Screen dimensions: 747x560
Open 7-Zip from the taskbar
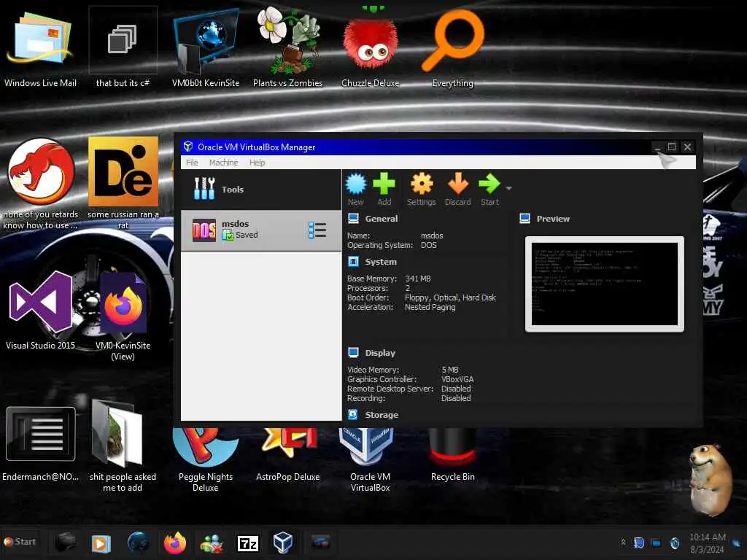248,543
